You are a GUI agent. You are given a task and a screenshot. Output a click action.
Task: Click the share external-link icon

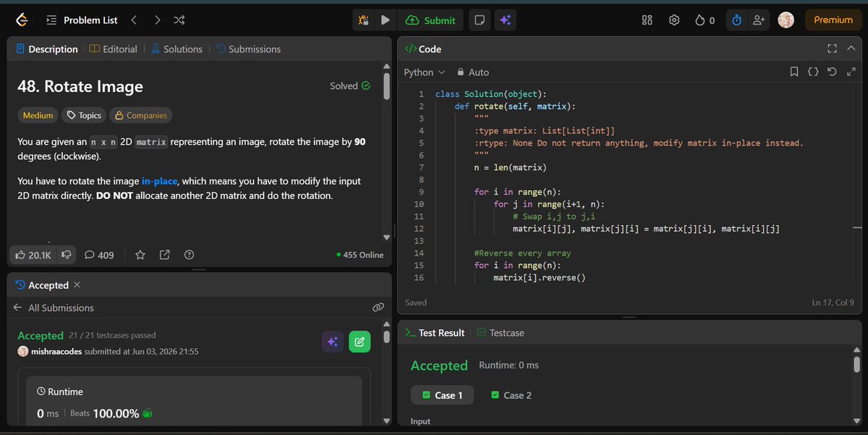click(164, 255)
